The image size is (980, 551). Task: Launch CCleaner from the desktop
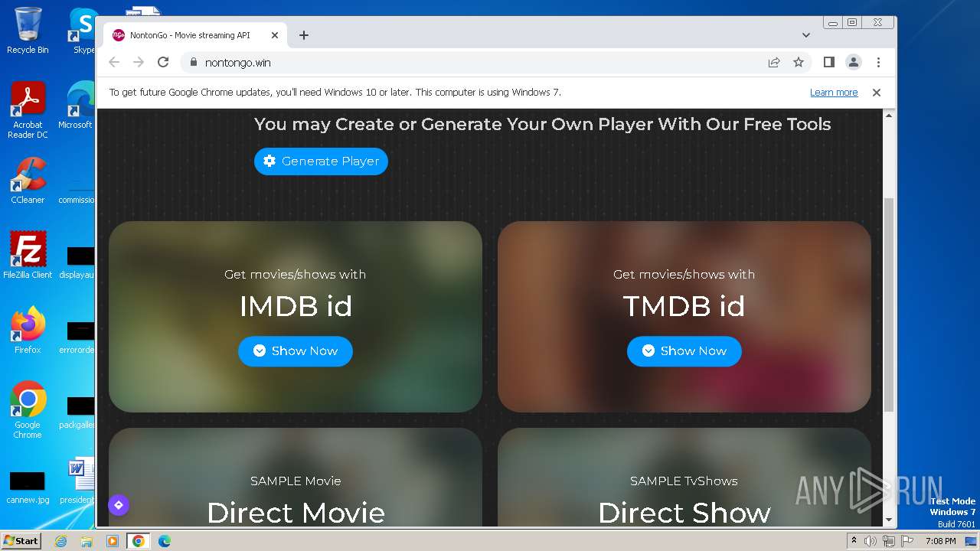coord(28,181)
